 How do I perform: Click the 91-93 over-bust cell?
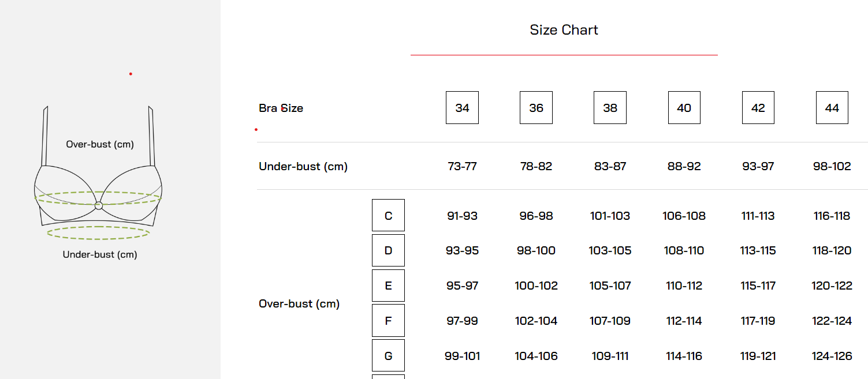click(x=462, y=216)
